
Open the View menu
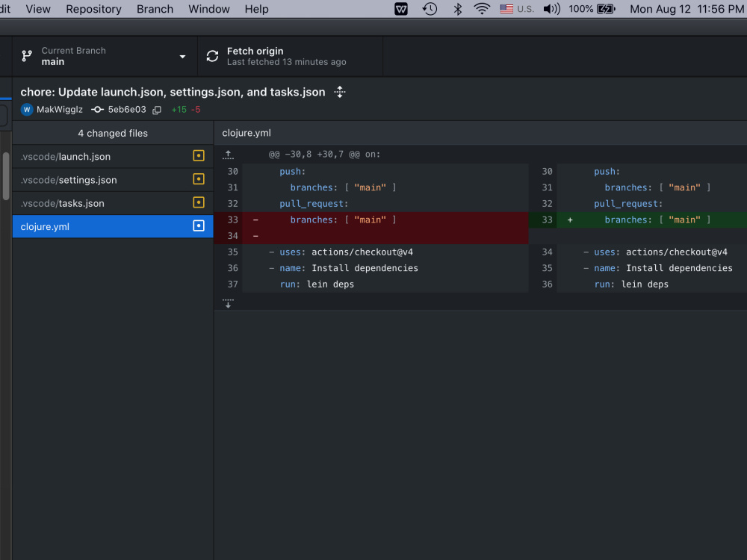38,9
